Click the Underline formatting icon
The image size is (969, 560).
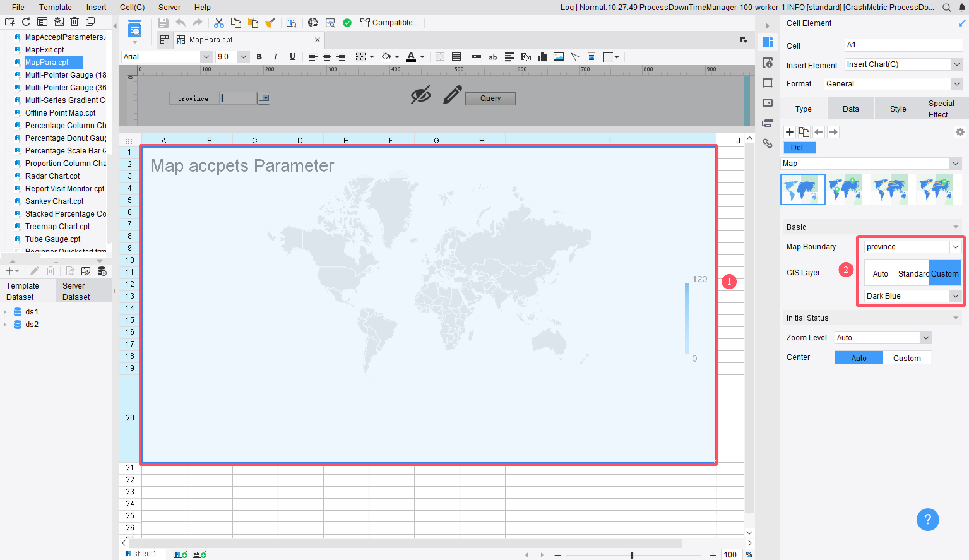[292, 57]
